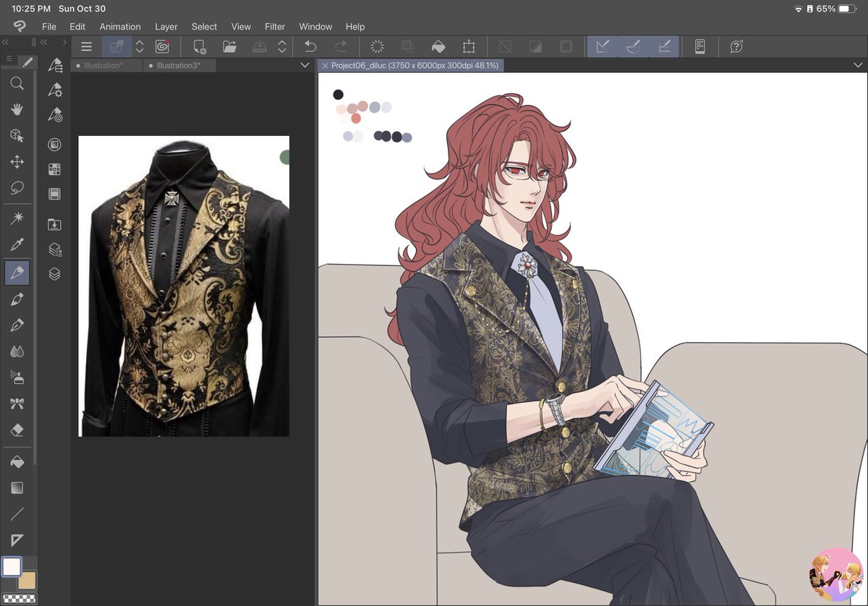This screenshot has width=868, height=606.
Task: Open the companion mode smartphone icon
Action: [699, 46]
